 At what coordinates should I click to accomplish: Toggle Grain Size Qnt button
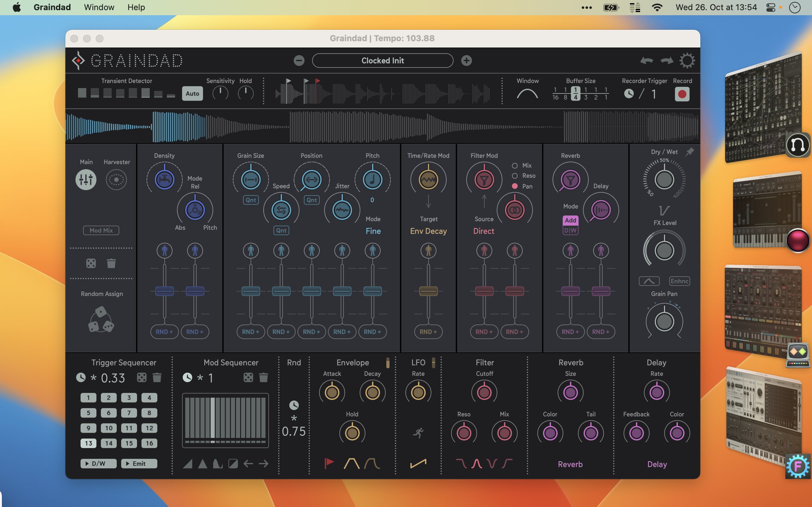[251, 200]
